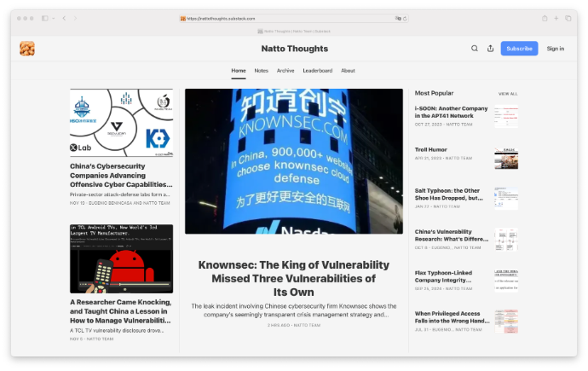This screenshot has width=588, height=371.
Task: Click the Safari share icon in toolbar
Action: click(x=544, y=18)
